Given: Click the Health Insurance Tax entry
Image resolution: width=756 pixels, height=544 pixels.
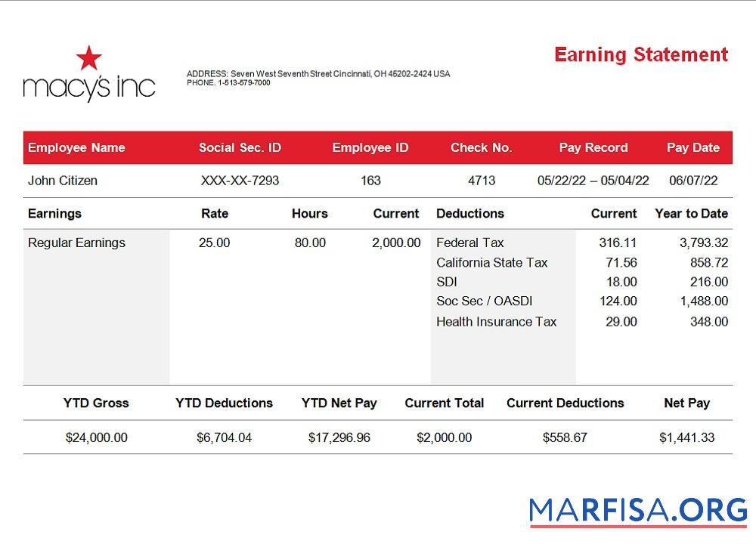Looking at the screenshot, I should (497, 321).
